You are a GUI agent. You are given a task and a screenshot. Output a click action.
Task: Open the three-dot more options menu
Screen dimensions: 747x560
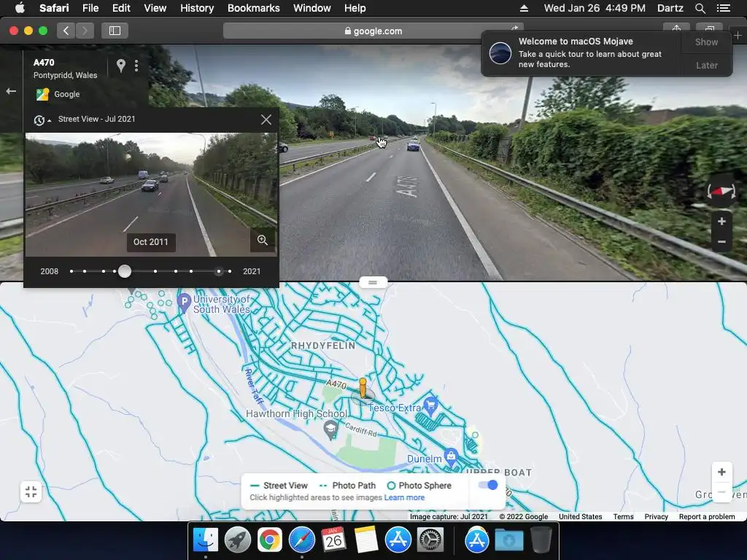coord(136,66)
